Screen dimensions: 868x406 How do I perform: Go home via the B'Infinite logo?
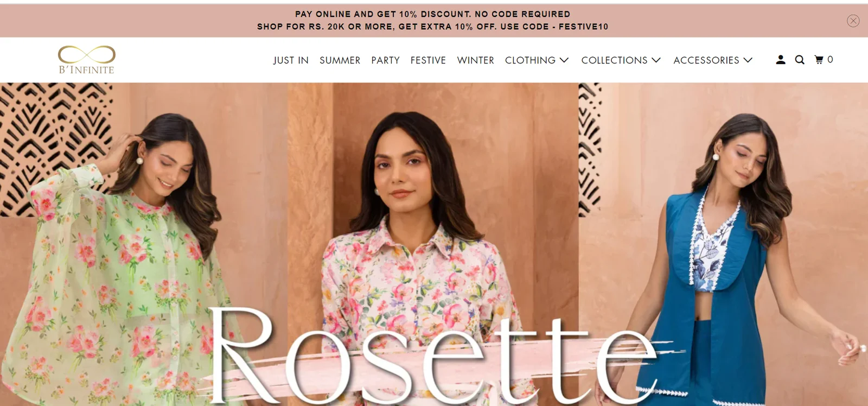pyautogui.click(x=87, y=60)
